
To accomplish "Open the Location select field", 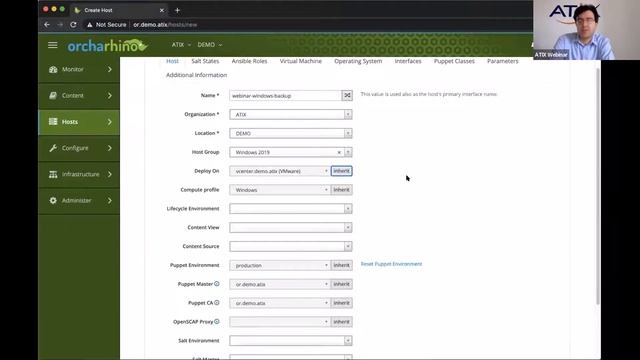I will [x=291, y=133].
